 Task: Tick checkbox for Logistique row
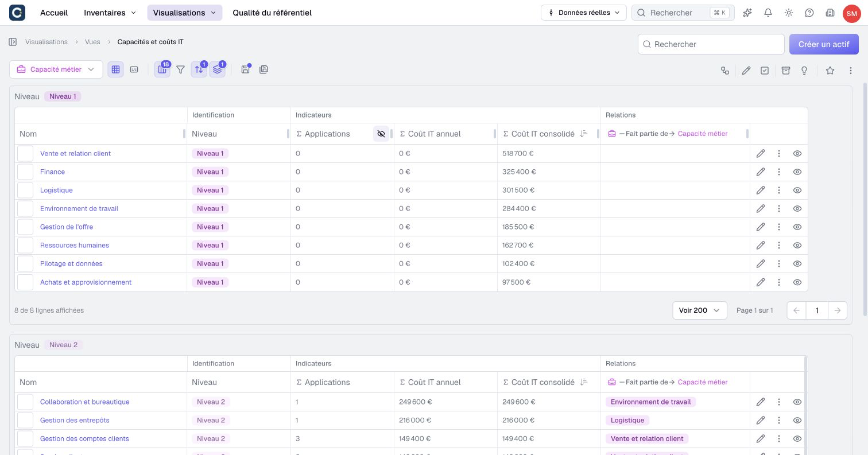[25, 190]
